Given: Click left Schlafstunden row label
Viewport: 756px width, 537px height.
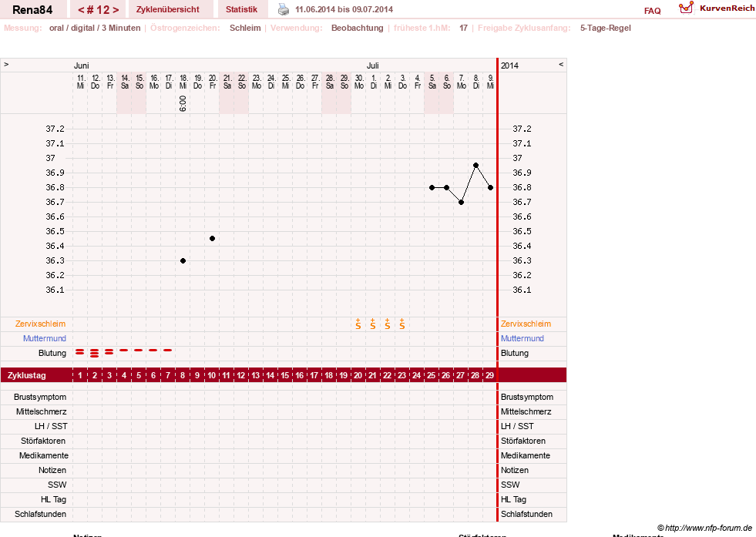Looking at the screenshot, I should pos(41,514).
